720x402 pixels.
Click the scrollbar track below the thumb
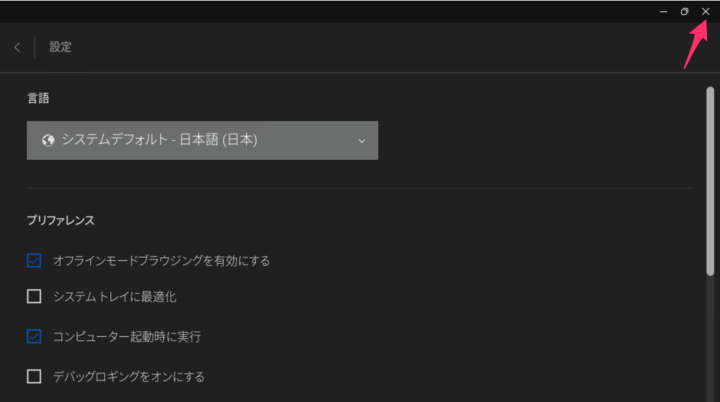(710, 340)
